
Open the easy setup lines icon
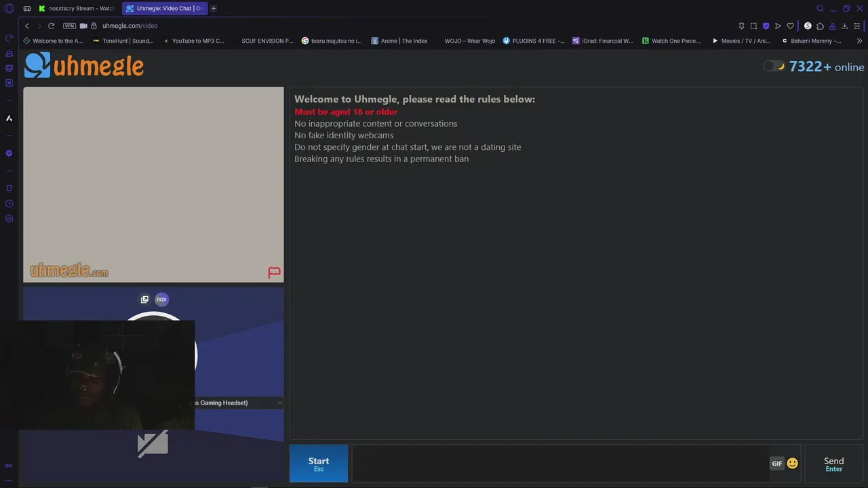pos(856,26)
